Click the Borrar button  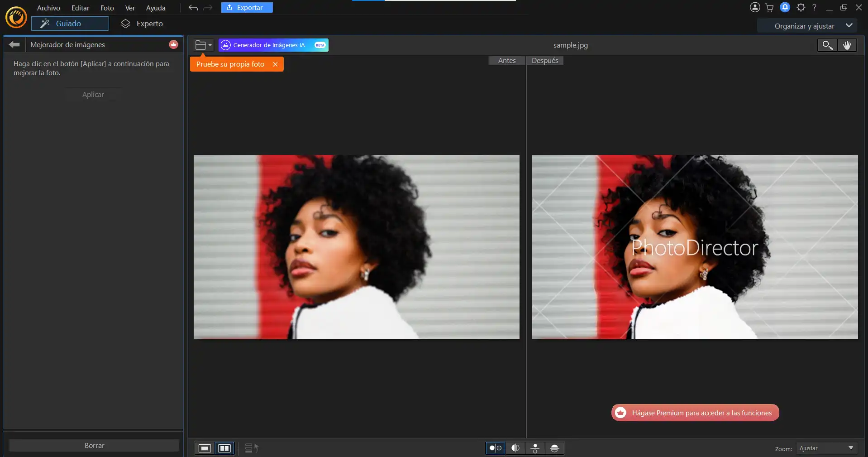click(x=94, y=446)
